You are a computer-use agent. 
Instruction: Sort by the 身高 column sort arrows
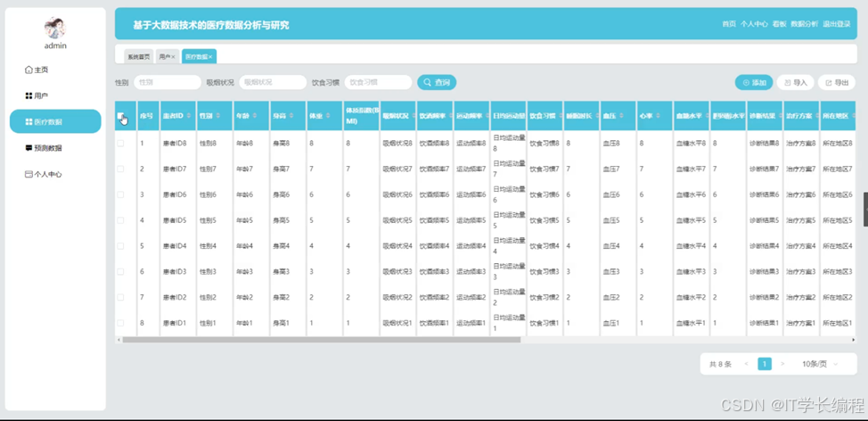click(291, 116)
